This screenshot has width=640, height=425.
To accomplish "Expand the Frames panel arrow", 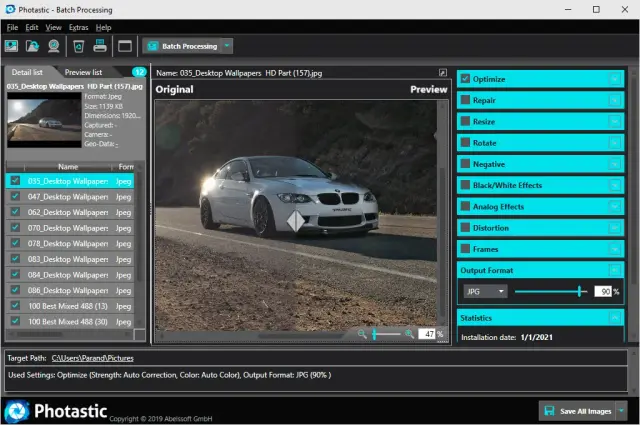I will coord(615,249).
